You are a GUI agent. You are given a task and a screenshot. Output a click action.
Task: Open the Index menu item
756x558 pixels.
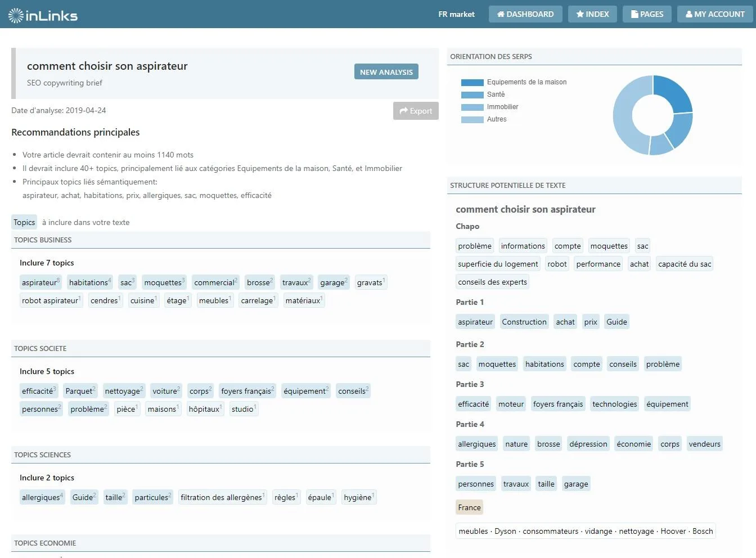592,14
